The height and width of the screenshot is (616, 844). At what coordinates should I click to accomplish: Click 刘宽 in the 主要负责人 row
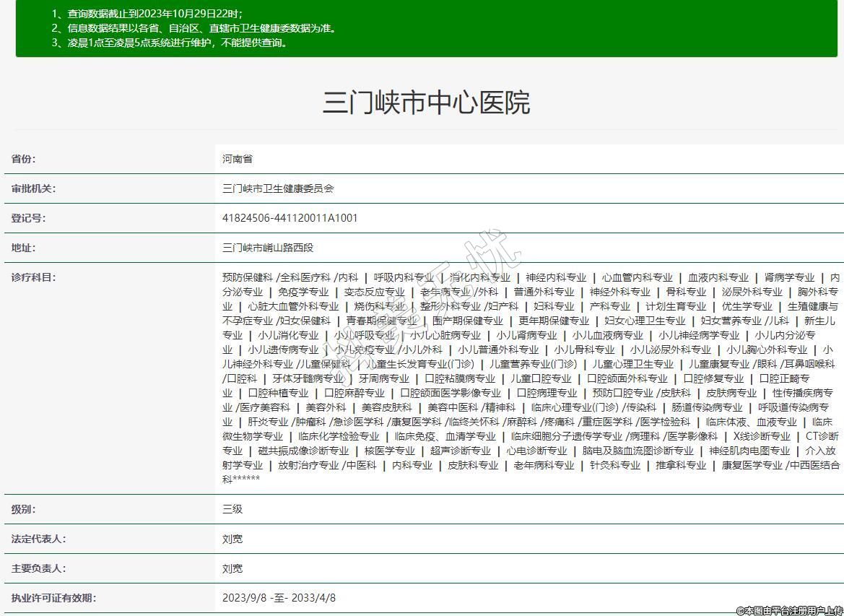pos(232,568)
